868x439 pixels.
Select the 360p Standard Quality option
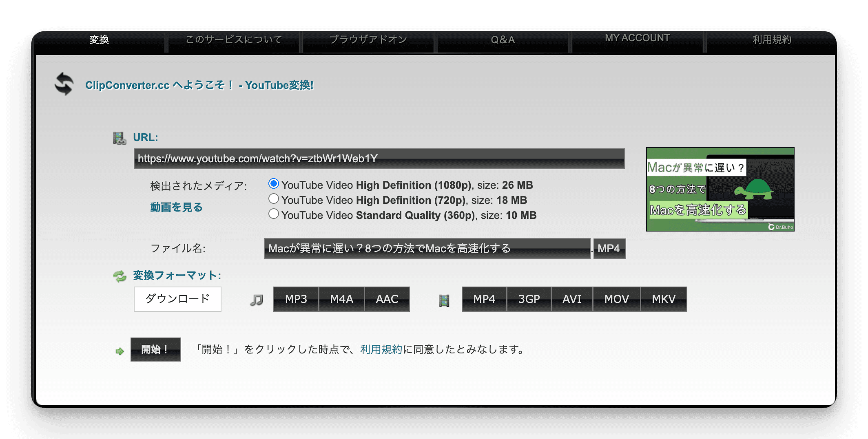click(x=274, y=214)
